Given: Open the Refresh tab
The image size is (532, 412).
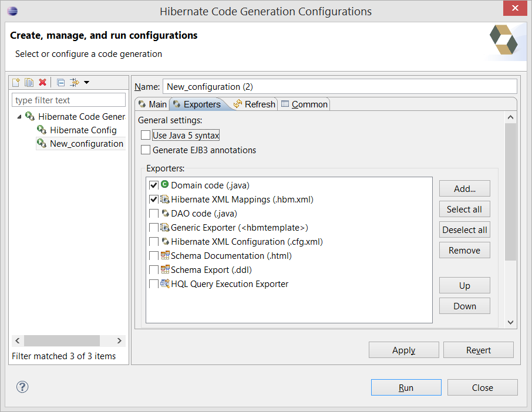Looking at the screenshot, I should click(254, 104).
